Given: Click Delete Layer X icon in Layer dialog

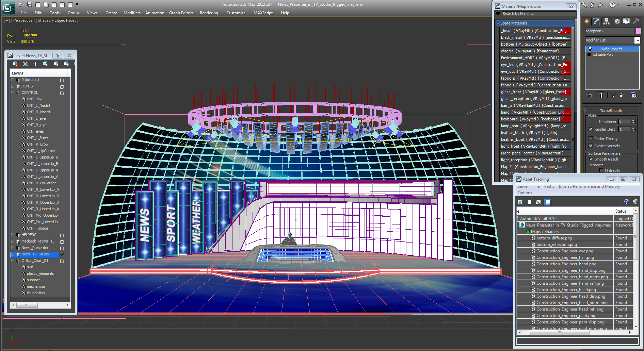Looking at the screenshot, I should click(x=25, y=64).
